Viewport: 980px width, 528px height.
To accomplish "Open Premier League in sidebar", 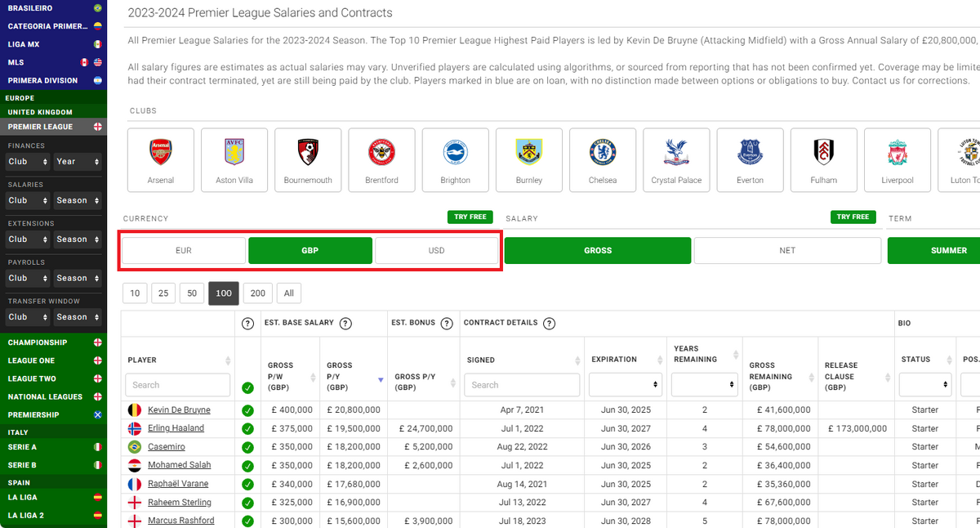I will point(53,127).
